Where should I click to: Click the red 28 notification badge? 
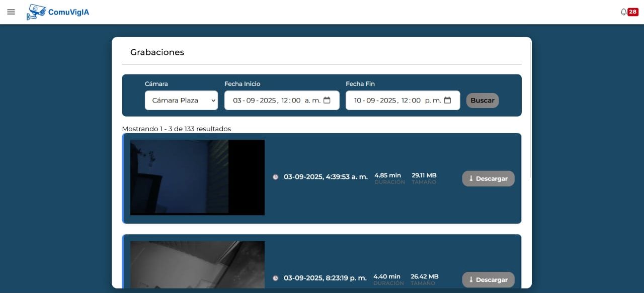click(x=632, y=12)
